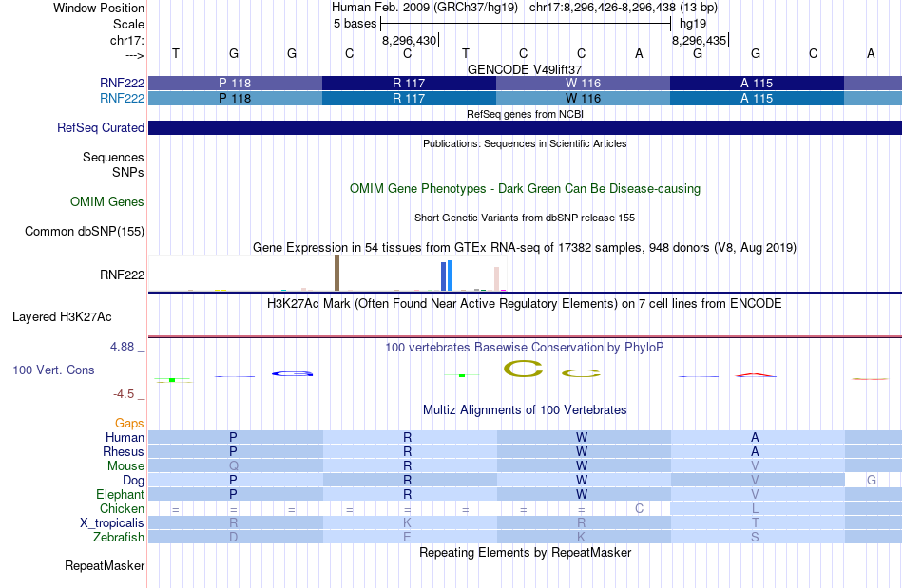The height and width of the screenshot is (588, 903).
Task: Click the RefSeq Curated track label
Action: tap(100, 127)
